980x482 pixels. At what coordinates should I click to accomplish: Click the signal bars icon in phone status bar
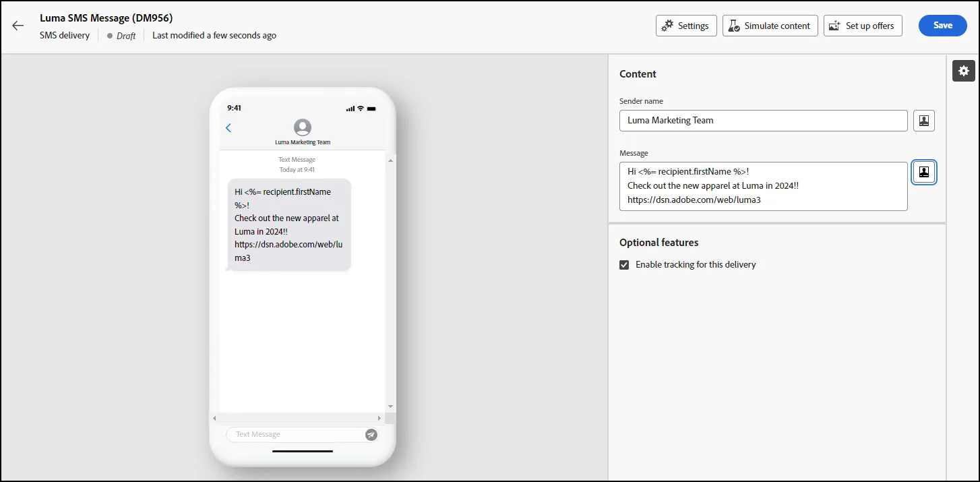coord(350,109)
